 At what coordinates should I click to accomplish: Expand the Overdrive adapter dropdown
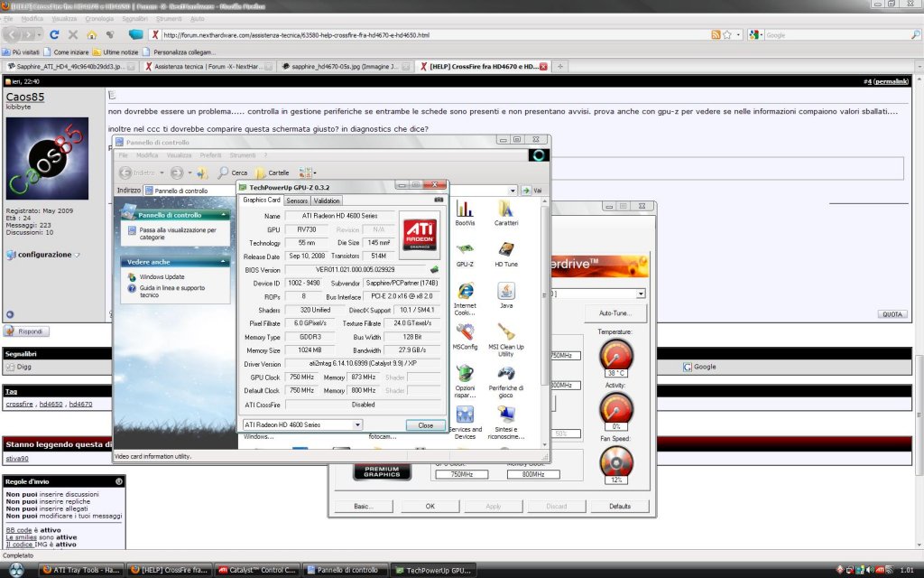(x=641, y=294)
